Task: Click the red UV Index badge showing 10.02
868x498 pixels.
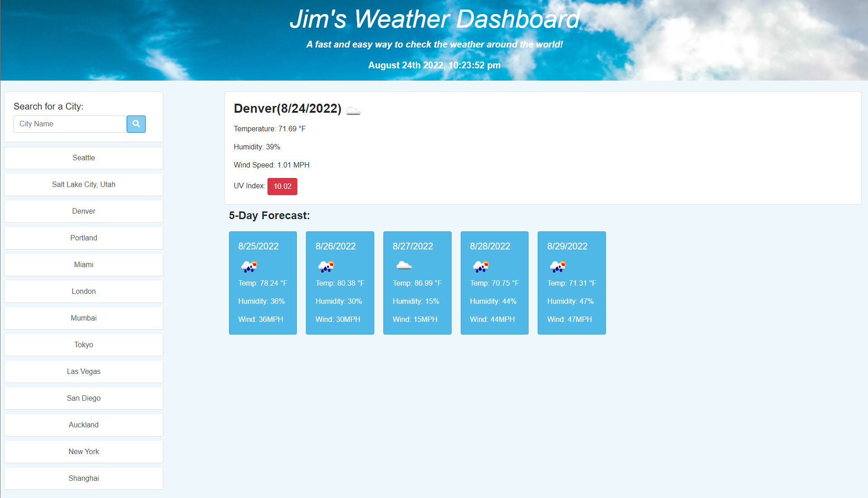Action: (x=282, y=186)
